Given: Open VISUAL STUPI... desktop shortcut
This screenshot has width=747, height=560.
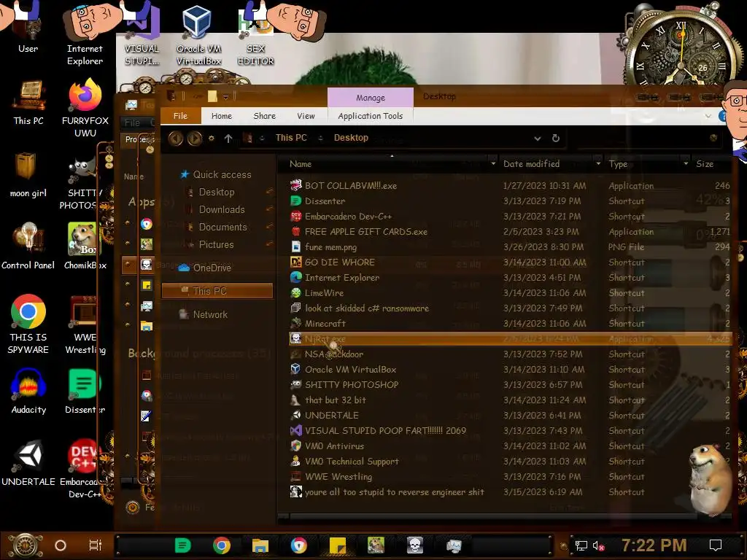Looking at the screenshot, I should point(141,36).
